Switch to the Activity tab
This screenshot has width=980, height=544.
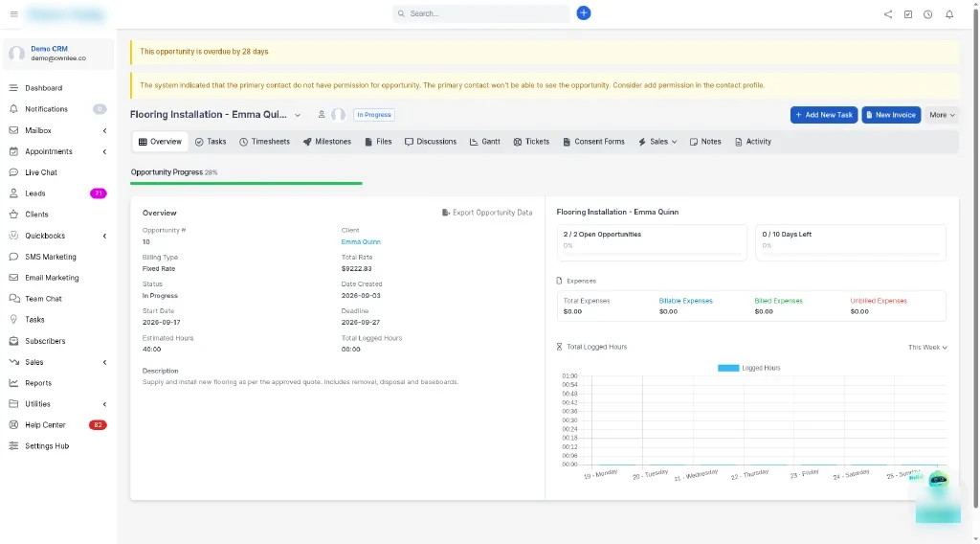(753, 142)
